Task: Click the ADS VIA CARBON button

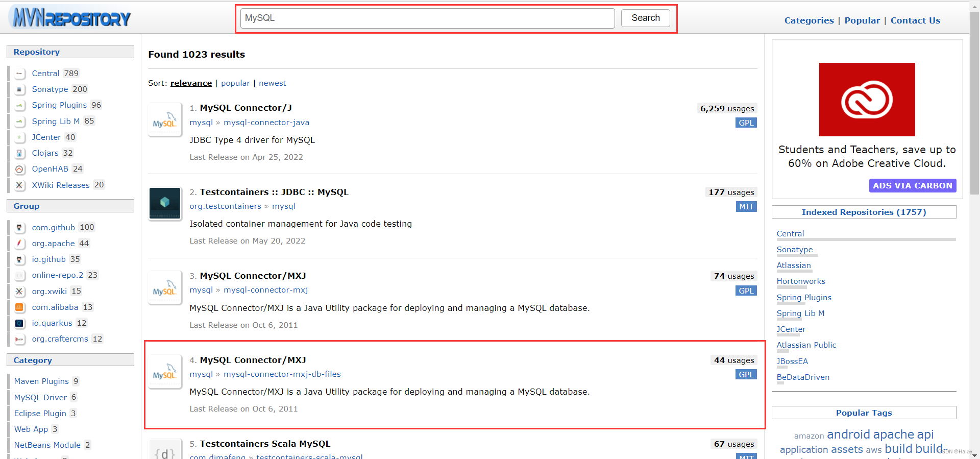Action: click(x=912, y=185)
